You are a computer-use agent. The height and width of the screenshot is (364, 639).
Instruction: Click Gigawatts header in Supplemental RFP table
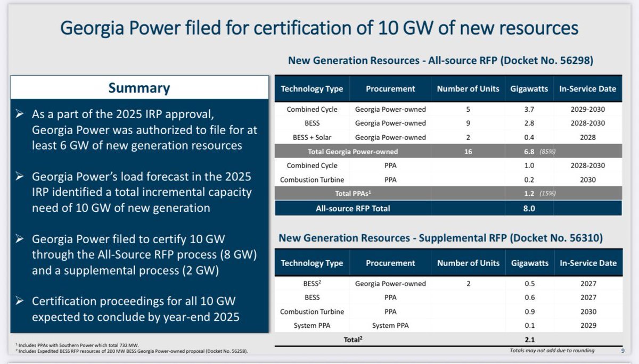point(529,263)
